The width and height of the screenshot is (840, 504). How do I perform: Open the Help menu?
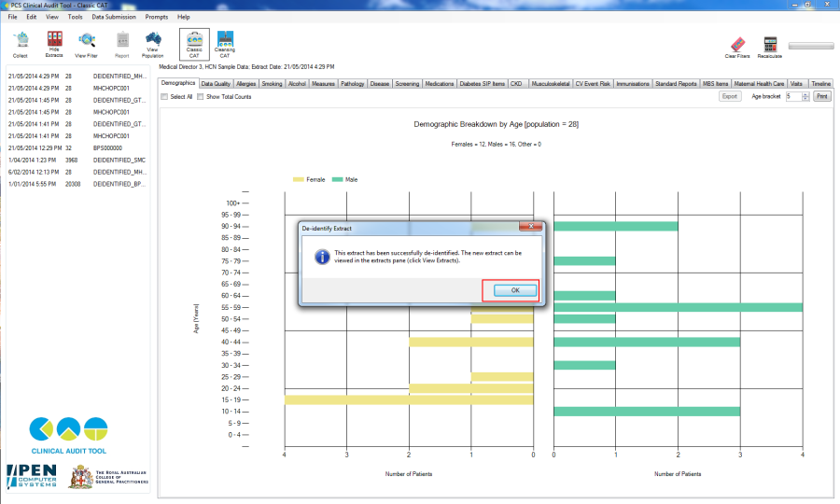pyautogui.click(x=184, y=17)
